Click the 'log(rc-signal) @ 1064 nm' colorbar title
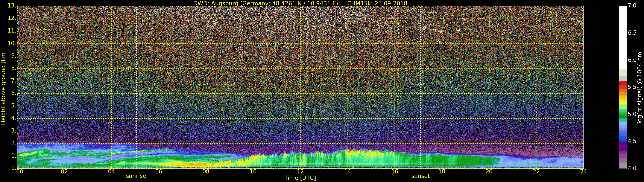Viewport: 644px width, 182px height. click(x=640, y=87)
